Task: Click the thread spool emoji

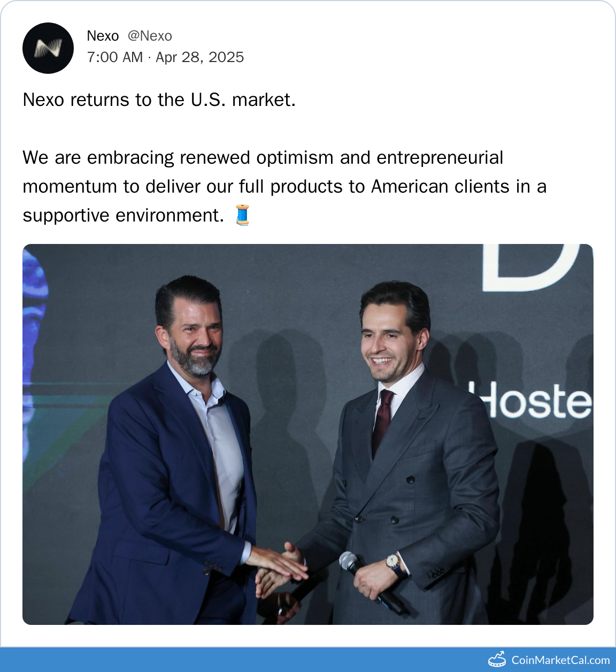Action: pos(242,215)
